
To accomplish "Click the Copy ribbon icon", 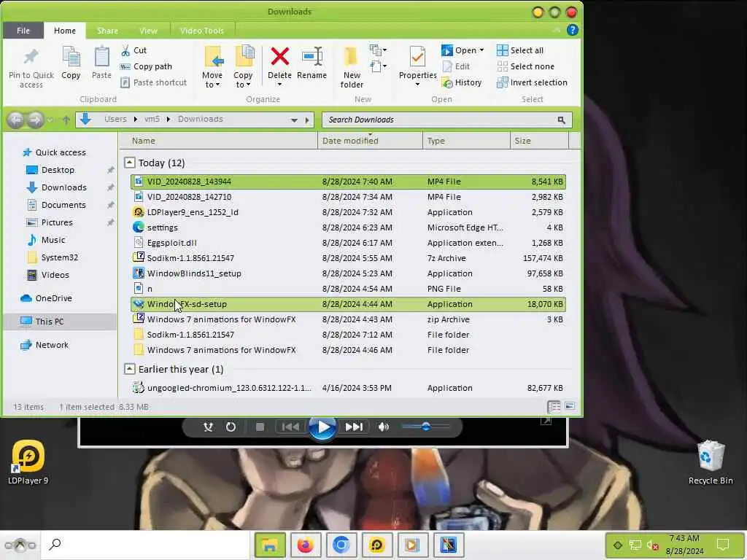I will click(71, 58).
